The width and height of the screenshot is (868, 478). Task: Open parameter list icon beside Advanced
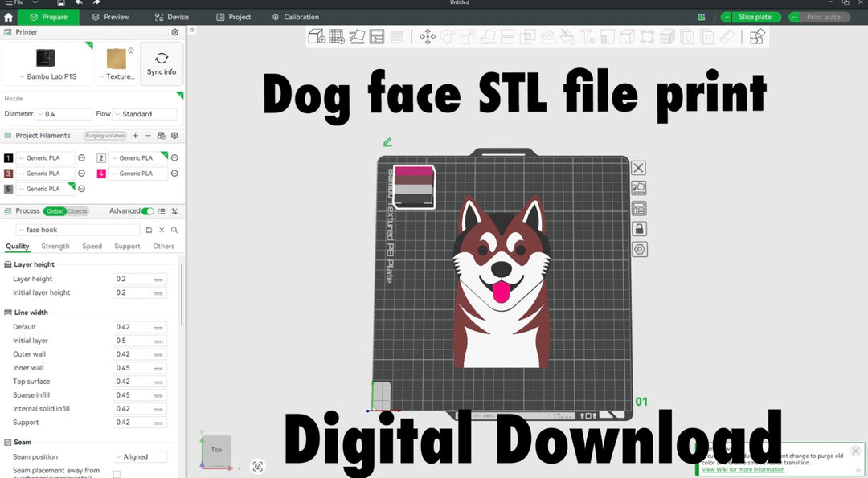[162, 211]
